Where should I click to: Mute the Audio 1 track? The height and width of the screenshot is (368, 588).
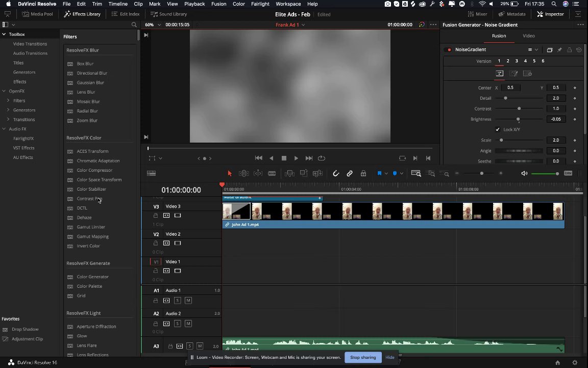point(188,301)
